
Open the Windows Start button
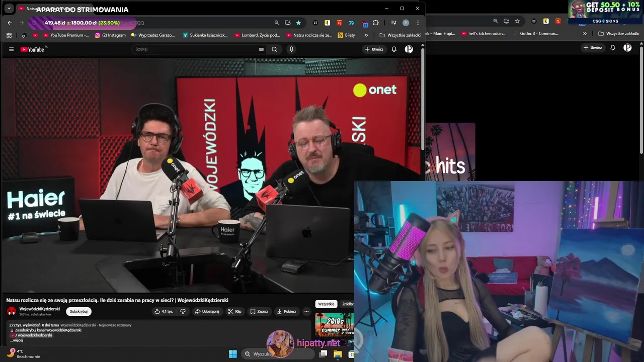pos(233,354)
